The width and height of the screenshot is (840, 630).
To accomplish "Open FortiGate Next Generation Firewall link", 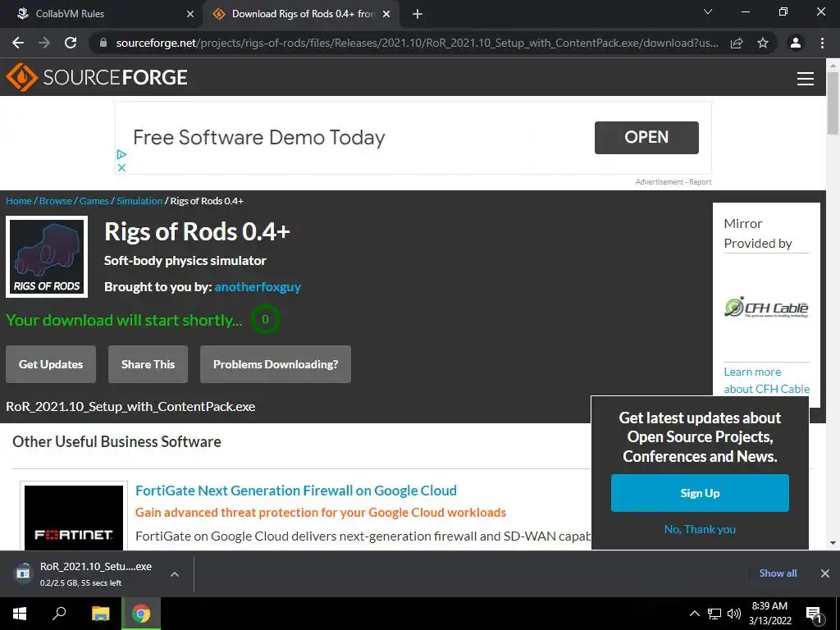I will [296, 491].
